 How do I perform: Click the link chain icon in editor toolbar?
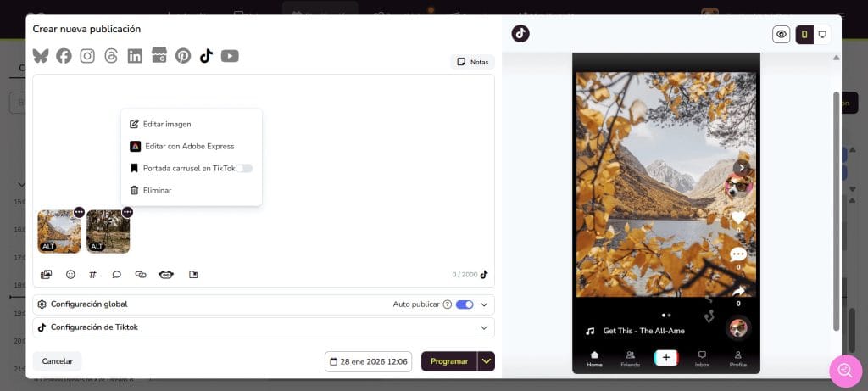pyautogui.click(x=141, y=274)
